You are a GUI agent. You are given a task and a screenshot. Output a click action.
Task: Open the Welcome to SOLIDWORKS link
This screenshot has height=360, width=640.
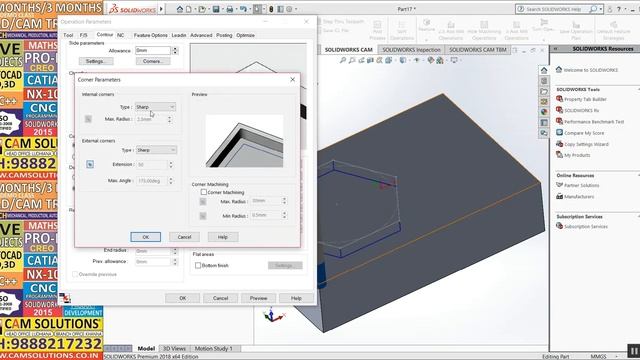[591, 70]
